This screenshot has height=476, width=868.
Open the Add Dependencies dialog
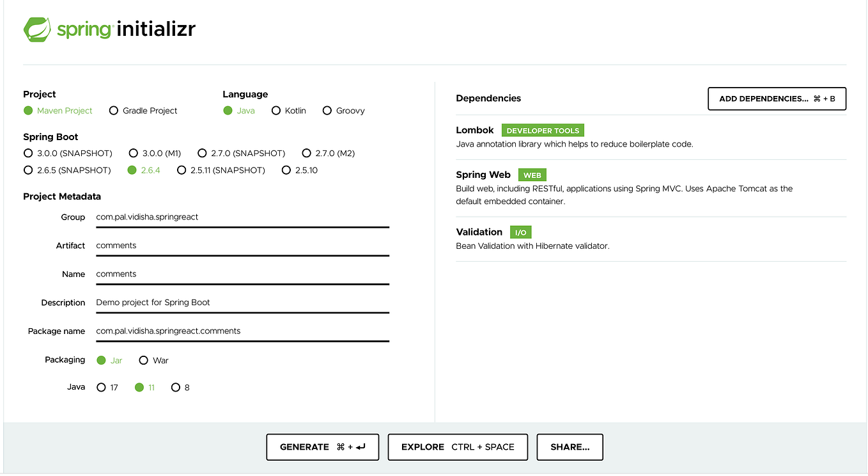776,99
